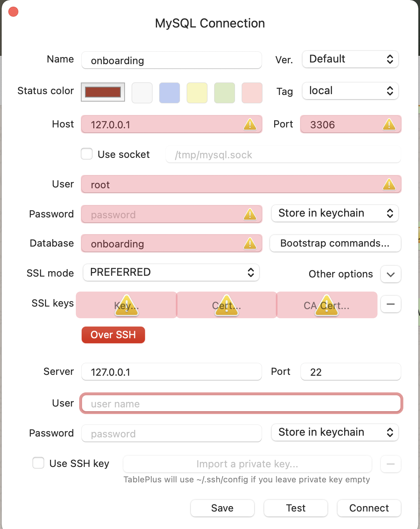Click the SSH user name input field

tap(241, 403)
